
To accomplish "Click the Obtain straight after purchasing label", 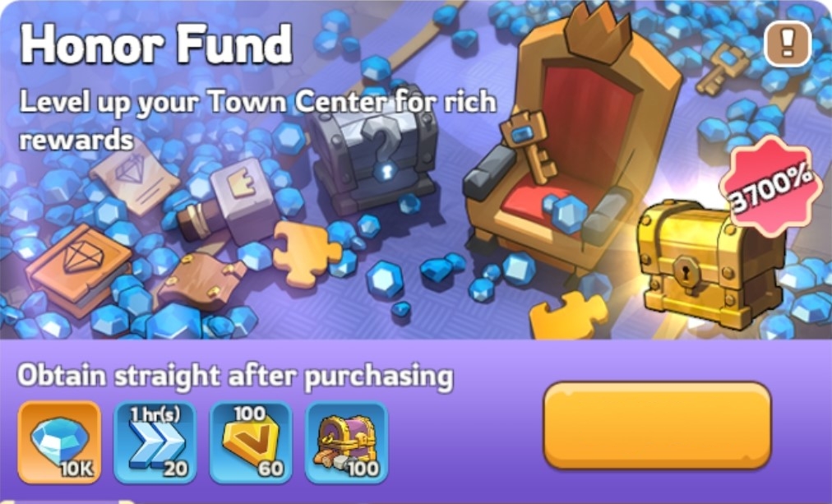I will [236, 376].
